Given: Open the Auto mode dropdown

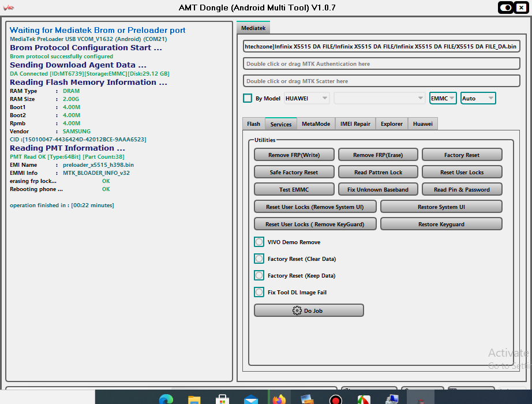Looking at the screenshot, I should pyautogui.click(x=478, y=98).
